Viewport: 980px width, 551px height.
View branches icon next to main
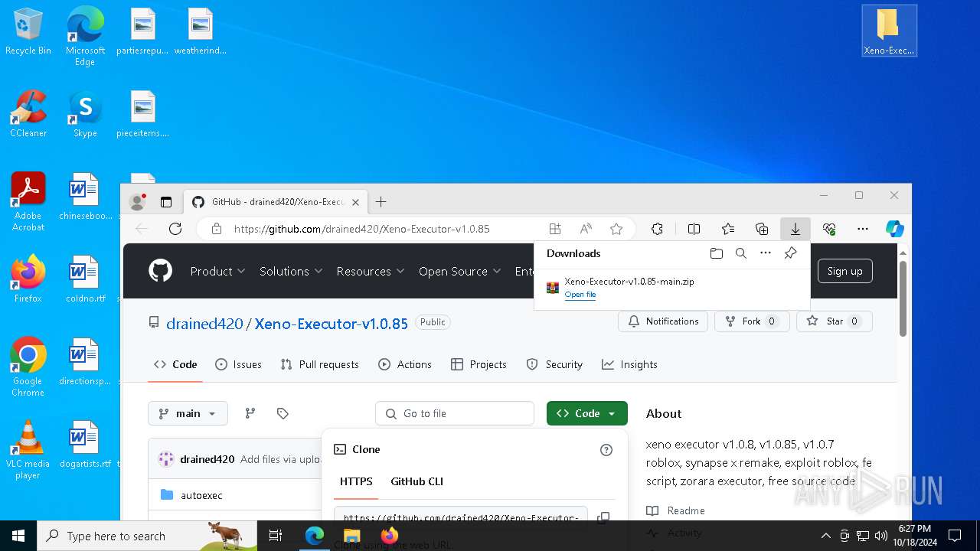click(x=250, y=413)
